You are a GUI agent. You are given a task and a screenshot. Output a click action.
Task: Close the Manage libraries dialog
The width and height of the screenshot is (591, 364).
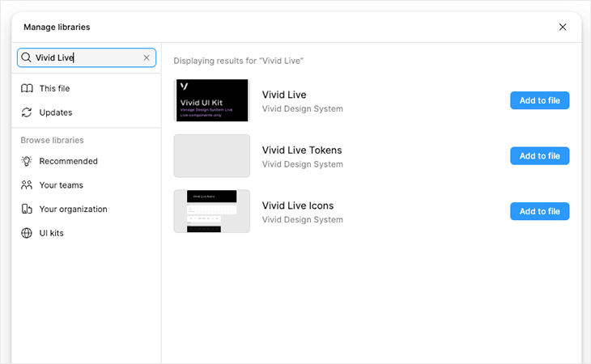click(x=563, y=28)
